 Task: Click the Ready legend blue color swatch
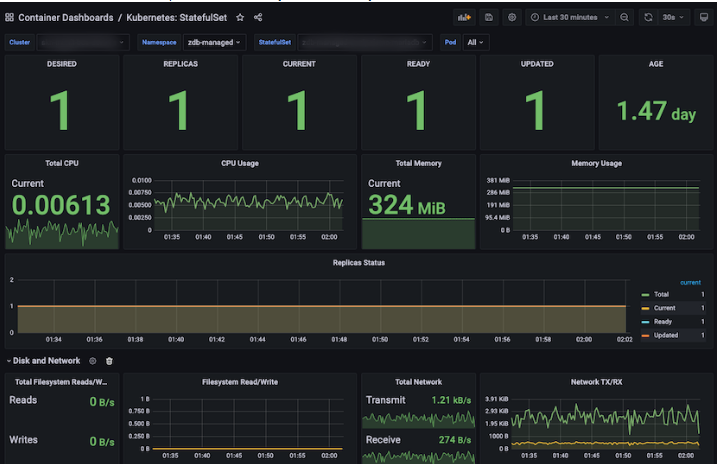point(645,322)
